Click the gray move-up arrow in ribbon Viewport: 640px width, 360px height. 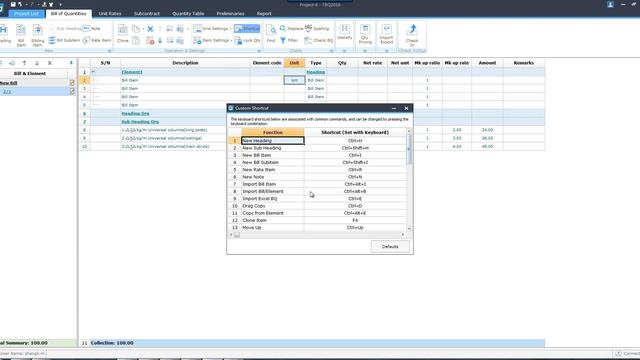(160, 29)
